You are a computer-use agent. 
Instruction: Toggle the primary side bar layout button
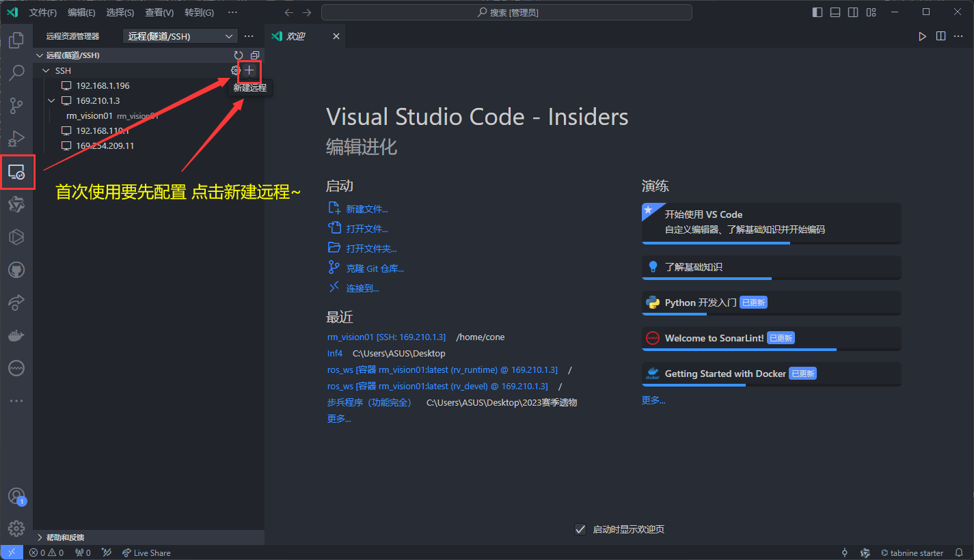(x=817, y=12)
